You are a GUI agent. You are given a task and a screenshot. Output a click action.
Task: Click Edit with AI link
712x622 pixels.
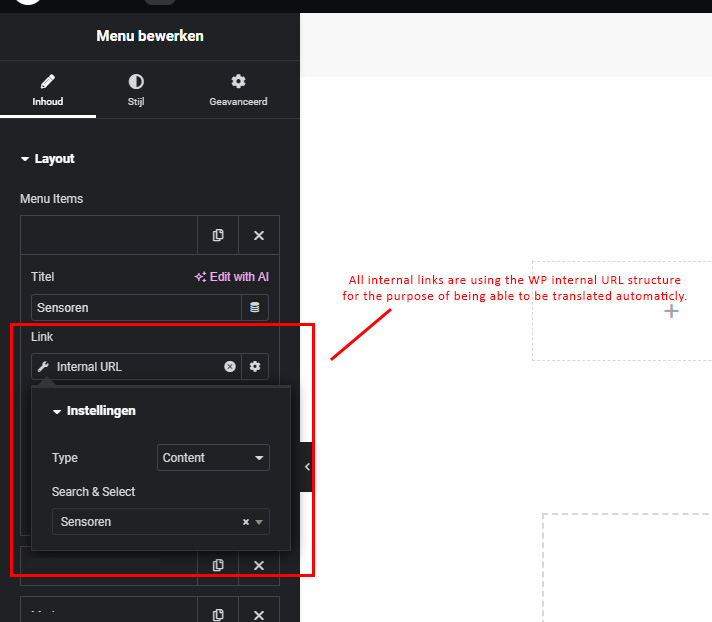(x=232, y=277)
